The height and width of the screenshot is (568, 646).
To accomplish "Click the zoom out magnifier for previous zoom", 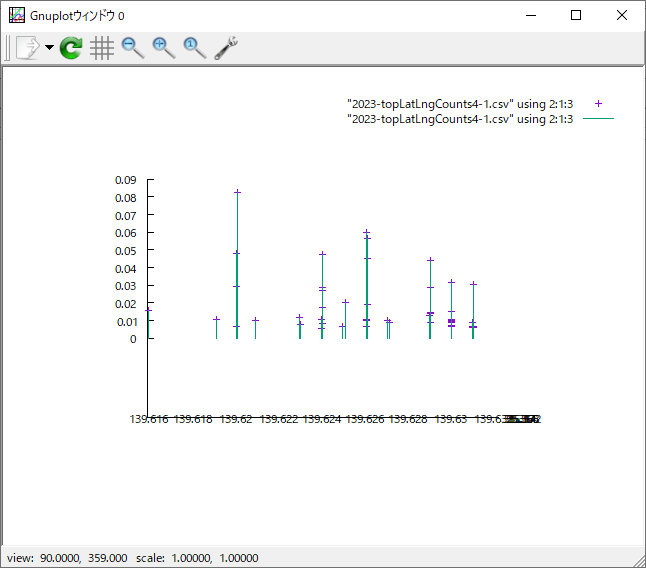I will click(x=132, y=48).
